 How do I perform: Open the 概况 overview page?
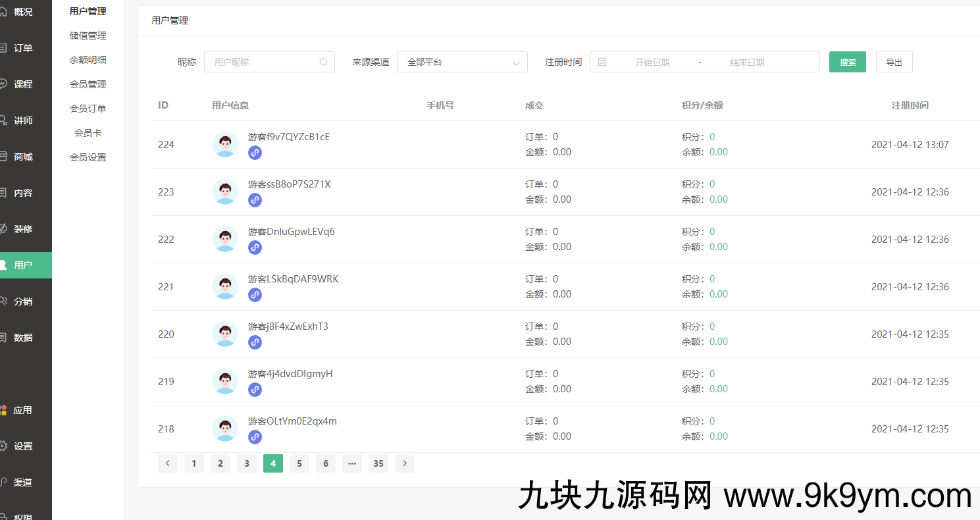click(22, 11)
